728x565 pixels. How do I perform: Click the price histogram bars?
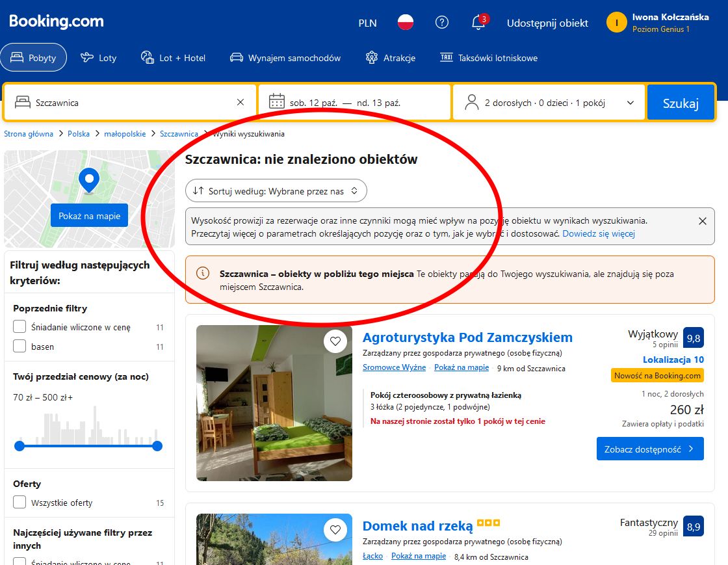click(88, 425)
